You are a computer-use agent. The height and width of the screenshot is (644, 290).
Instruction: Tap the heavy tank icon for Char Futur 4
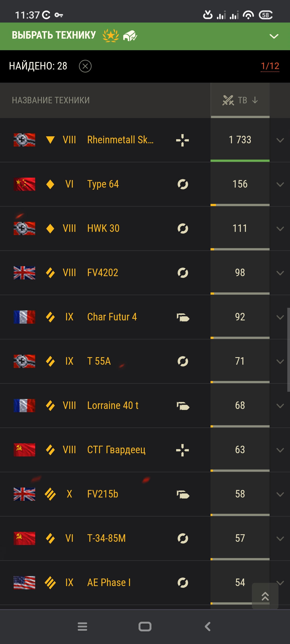point(183,317)
